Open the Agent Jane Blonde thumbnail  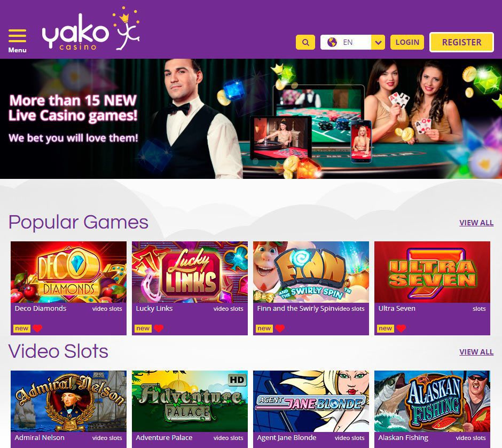(311, 402)
